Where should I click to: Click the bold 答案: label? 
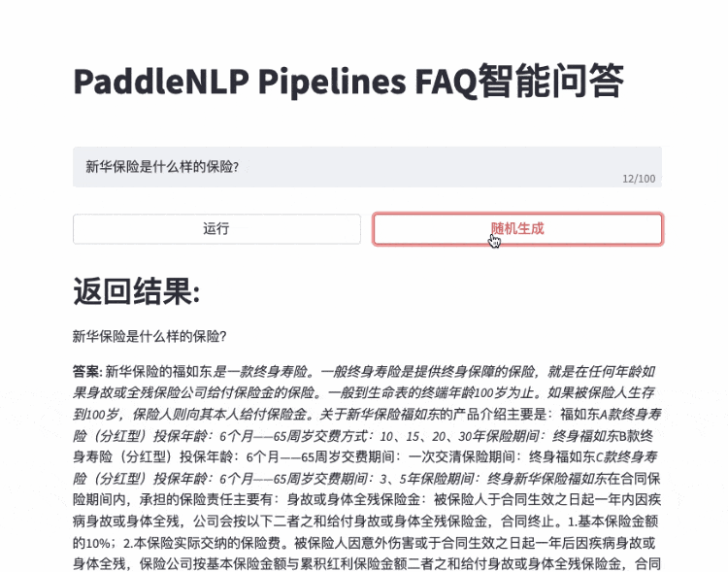click(x=87, y=372)
